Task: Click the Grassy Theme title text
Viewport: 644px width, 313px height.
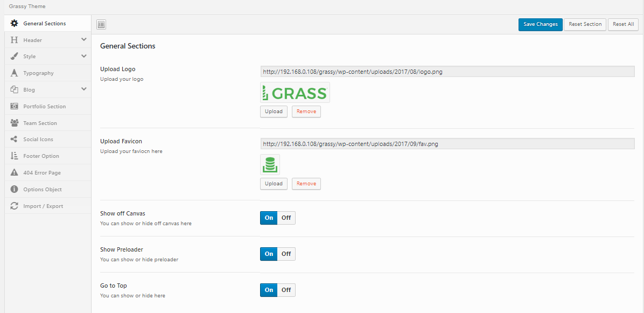Action: [27, 6]
